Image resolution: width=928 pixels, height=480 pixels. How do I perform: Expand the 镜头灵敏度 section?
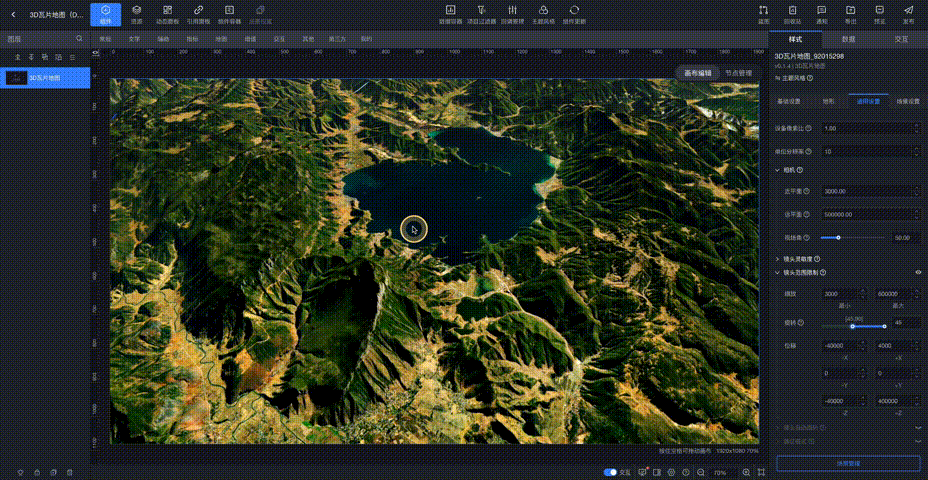pos(779,258)
